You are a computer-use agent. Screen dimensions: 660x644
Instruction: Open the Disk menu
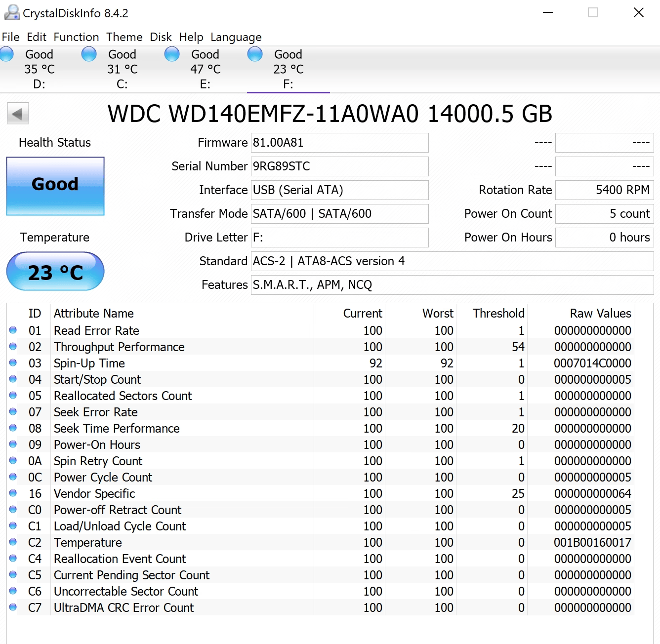pyautogui.click(x=161, y=37)
